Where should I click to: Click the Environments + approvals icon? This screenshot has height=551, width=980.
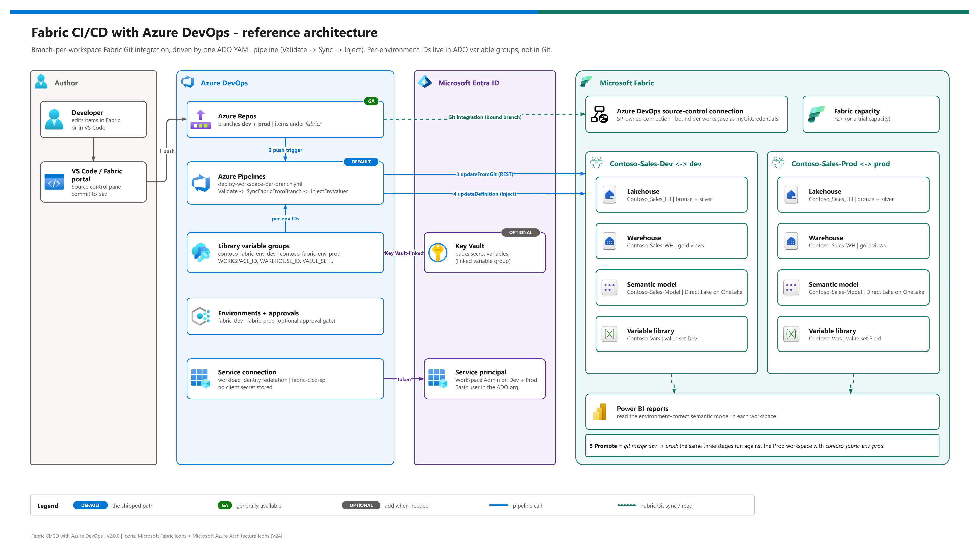click(x=200, y=316)
